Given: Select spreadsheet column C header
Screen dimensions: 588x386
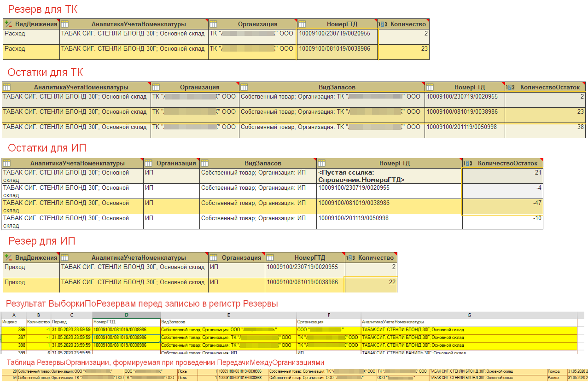Looking at the screenshot, I should (71, 315).
